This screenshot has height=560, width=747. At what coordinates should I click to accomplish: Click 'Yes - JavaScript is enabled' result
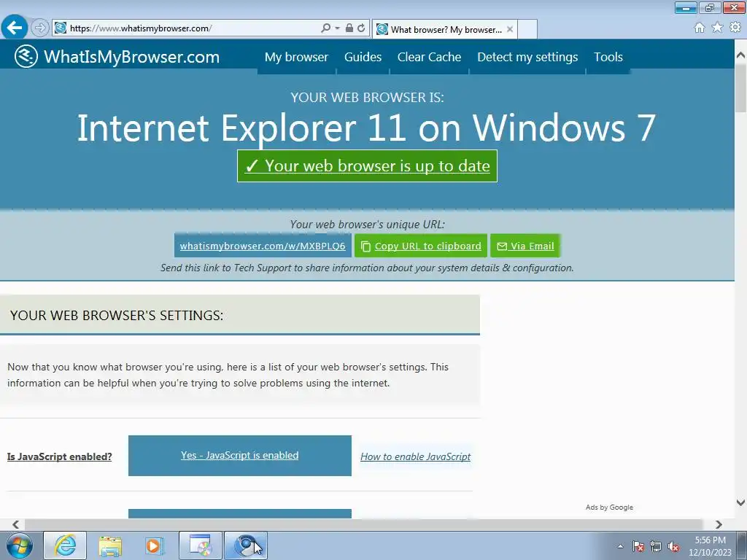tap(239, 455)
